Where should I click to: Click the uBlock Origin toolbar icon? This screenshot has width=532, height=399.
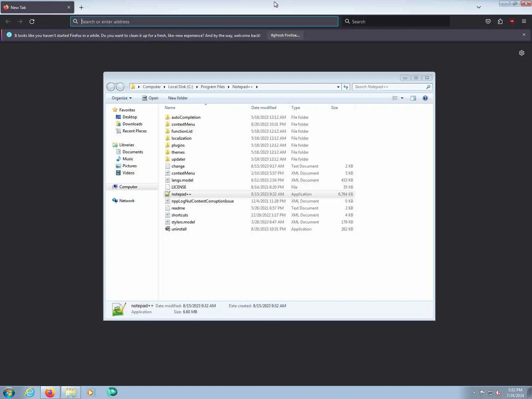click(512, 22)
